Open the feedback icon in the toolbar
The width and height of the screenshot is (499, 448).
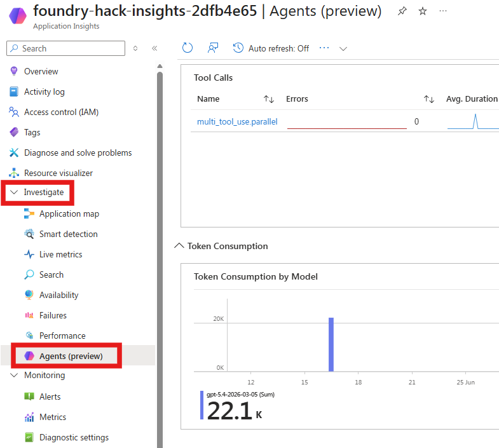[x=213, y=48]
